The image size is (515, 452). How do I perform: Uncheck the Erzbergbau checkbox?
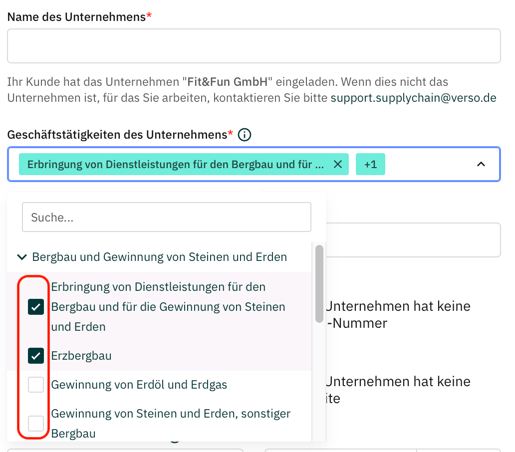36,356
